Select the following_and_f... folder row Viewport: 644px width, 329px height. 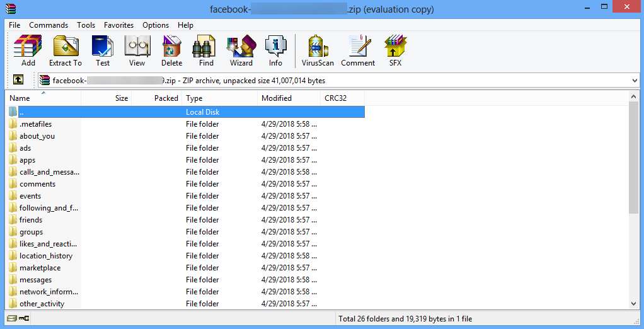coord(186,207)
